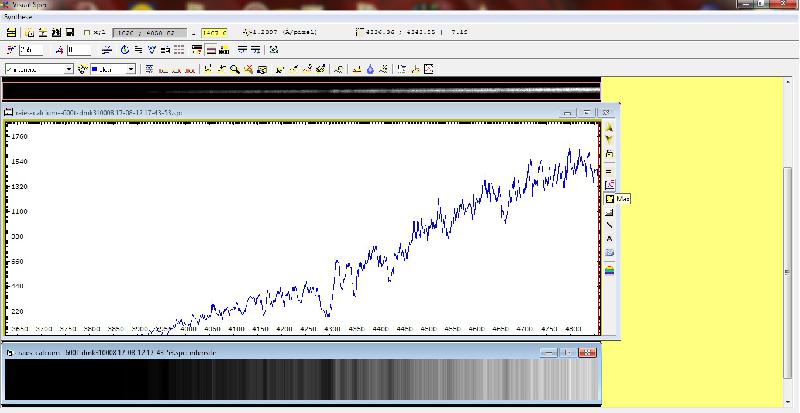The image size is (800, 413).
Task: Click the yellow Max tool in side toolbar
Action: point(610,199)
